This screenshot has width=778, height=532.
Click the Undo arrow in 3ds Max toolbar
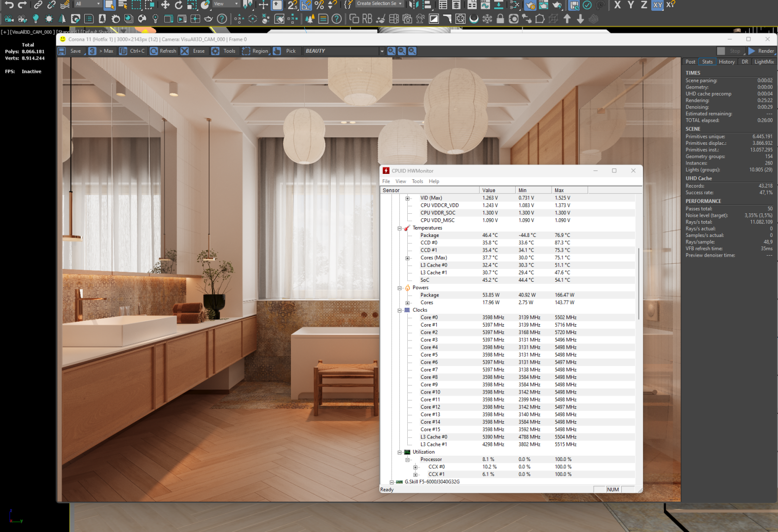pyautogui.click(x=9, y=5)
